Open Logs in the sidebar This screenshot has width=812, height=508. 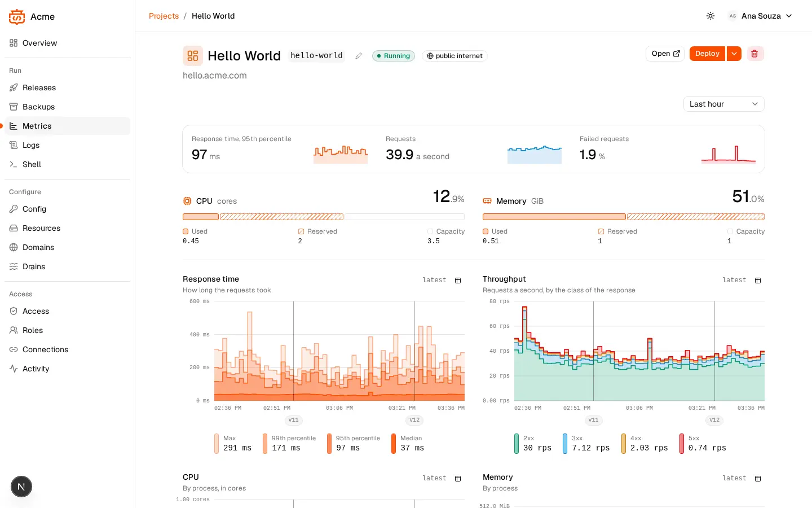(x=68, y=145)
